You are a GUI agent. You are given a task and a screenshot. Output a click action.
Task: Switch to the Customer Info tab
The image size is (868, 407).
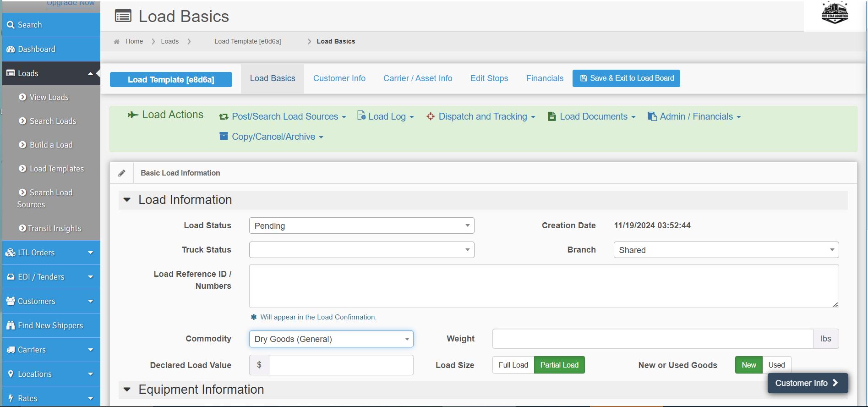[x=339, y=78]
